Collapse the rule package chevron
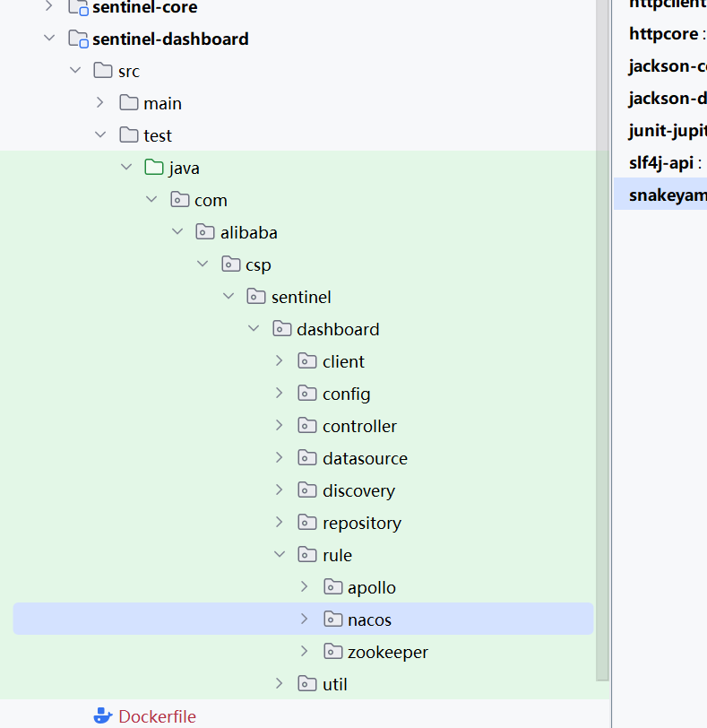 (x=280, y=554)
